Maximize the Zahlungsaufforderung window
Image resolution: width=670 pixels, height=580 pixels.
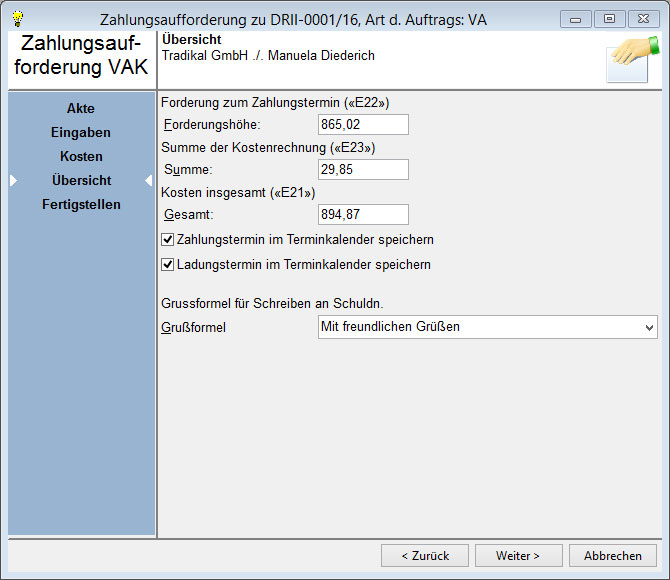point(608,18)
